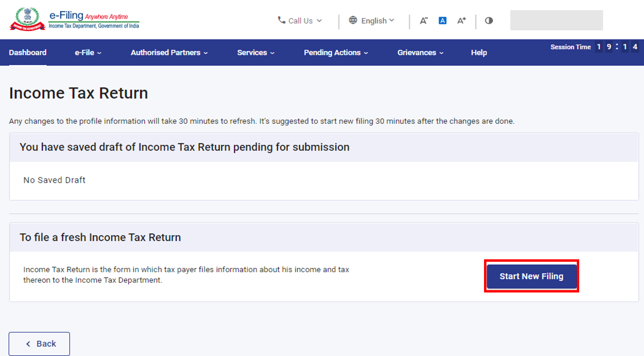This screenshot has width=644, height=356.
Task: Go to the Dashboard tab
Action: pyautogui.click(x=28, y=53)
